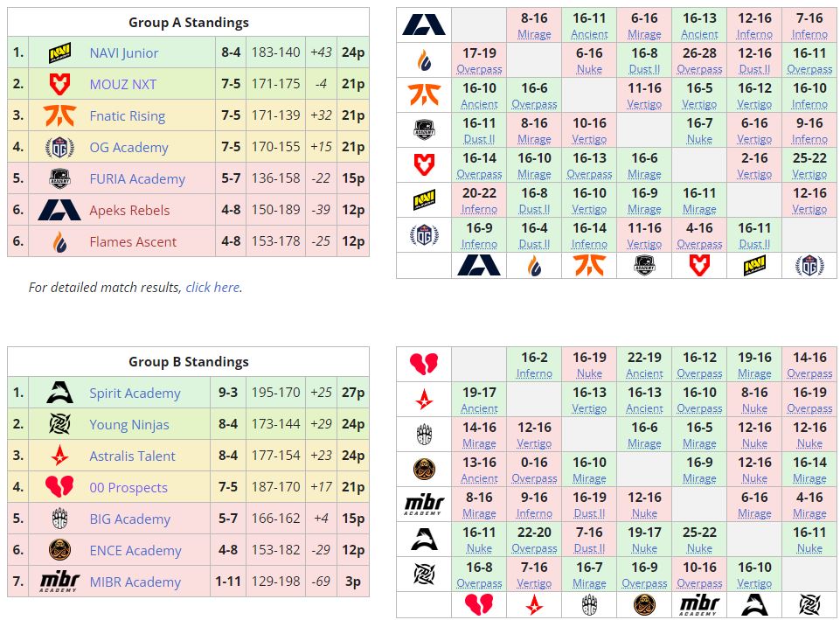Open Ancient map link under 22-19 score
The height and width of the screenshot is (620, 840).
[644, 373]
